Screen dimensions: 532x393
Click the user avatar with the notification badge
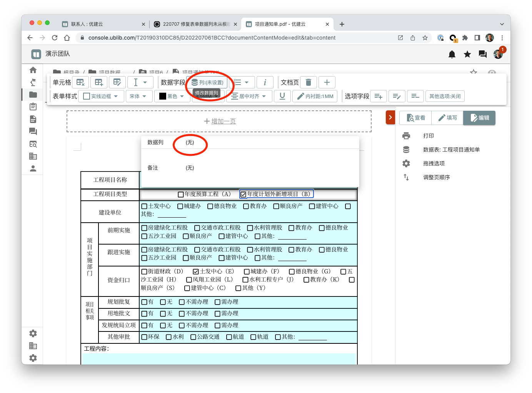[x=498, y=54]
